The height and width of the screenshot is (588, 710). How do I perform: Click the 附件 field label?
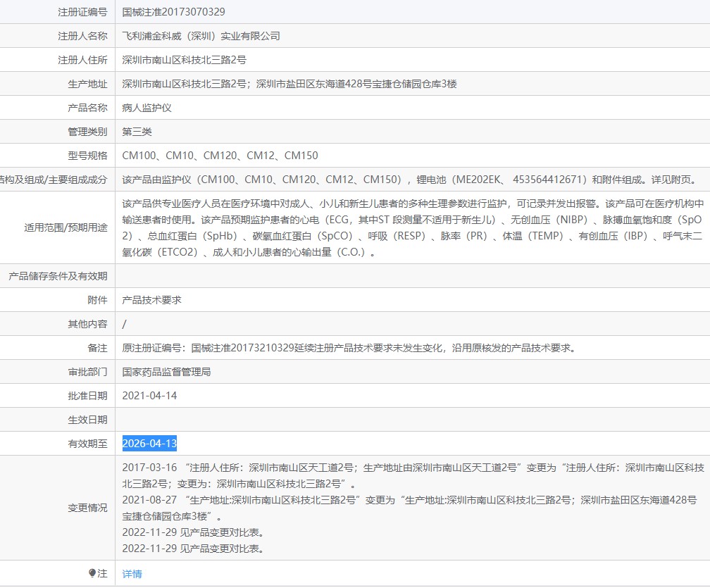point(97,300)
